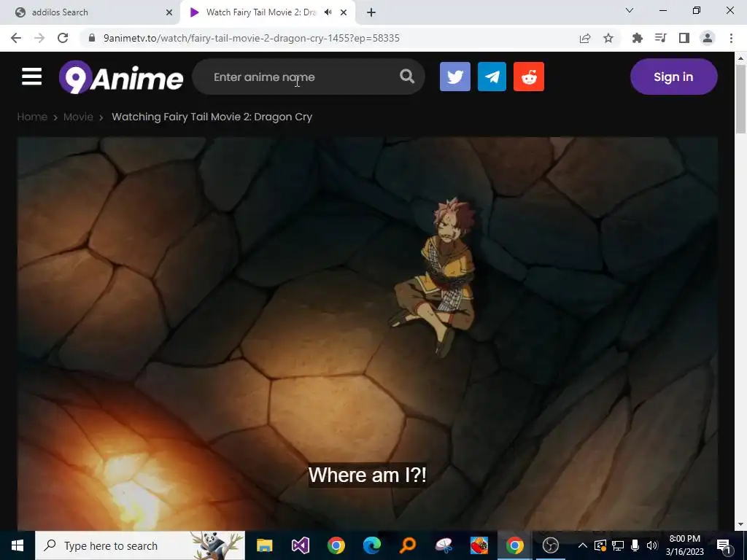Screen dimensions: 747x560
Task: Share this page icon
Action: [x=585, y=38]
